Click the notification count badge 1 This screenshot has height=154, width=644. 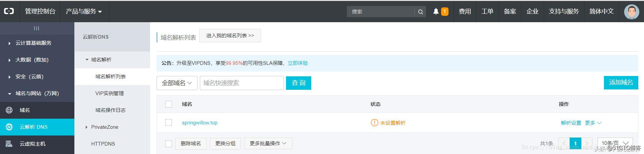point(444,12)
